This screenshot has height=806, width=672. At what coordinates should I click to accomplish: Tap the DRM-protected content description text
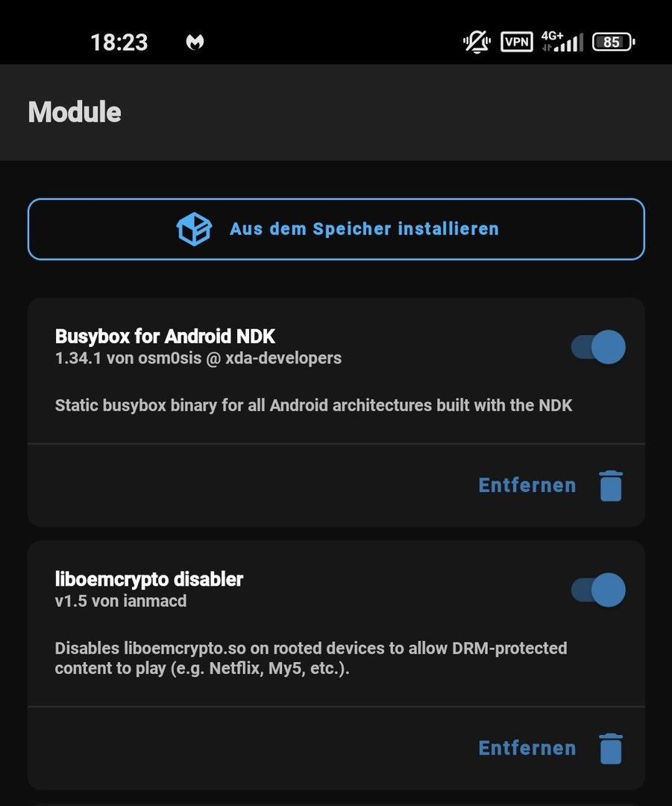coord(310,658)
